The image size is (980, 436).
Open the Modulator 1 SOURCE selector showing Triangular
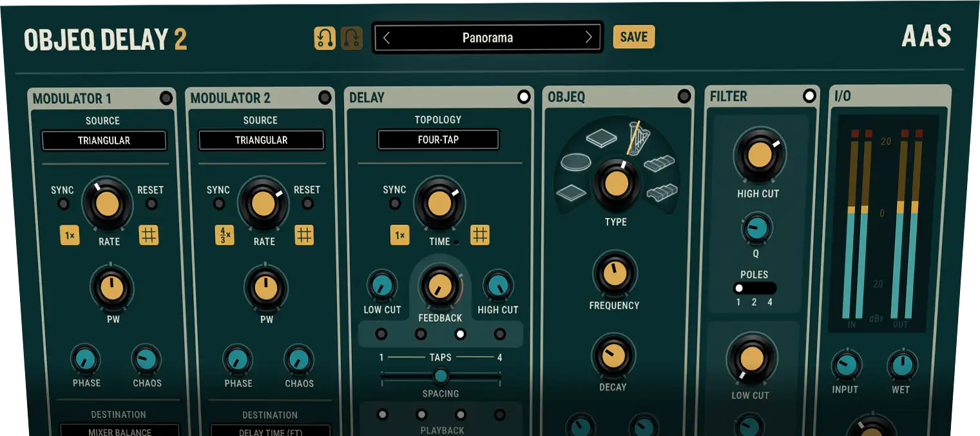point(103,140)
